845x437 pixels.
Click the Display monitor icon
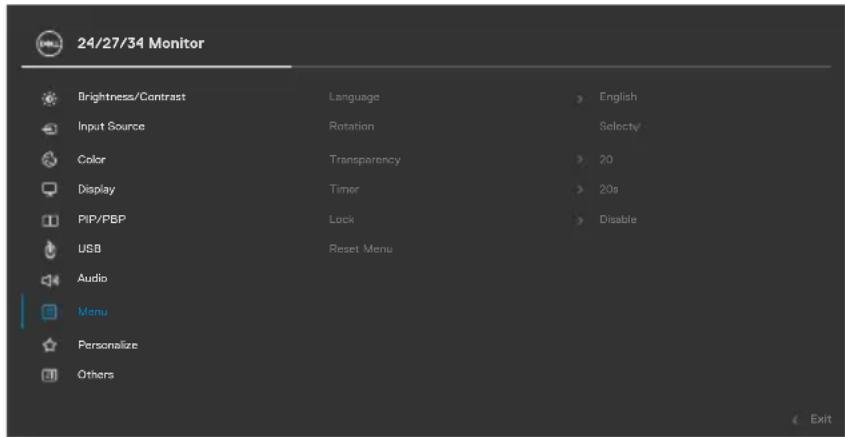tap(49, 190)
